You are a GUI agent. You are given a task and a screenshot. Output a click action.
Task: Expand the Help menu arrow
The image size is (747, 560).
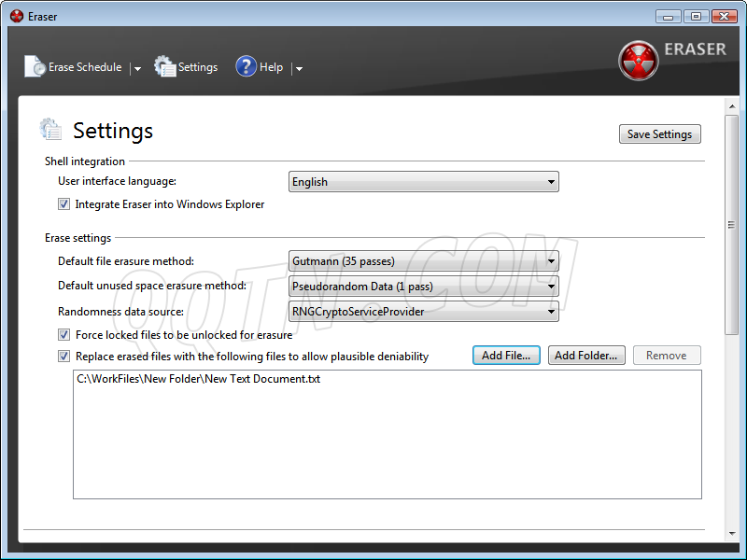point(299,68)
